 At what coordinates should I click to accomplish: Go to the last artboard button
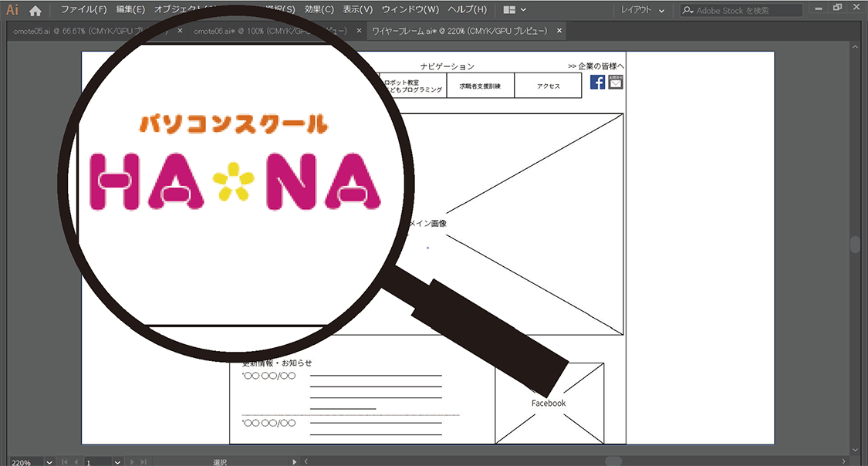144,461
